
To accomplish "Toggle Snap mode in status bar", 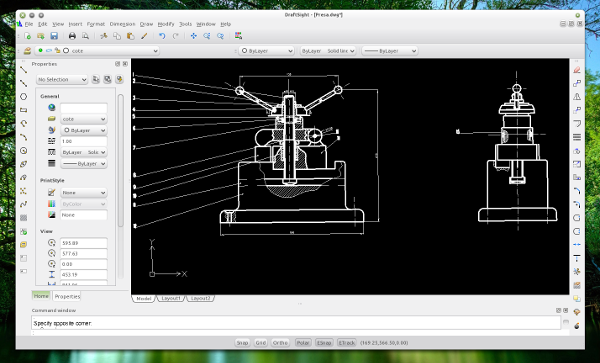I will pos(242,343).
